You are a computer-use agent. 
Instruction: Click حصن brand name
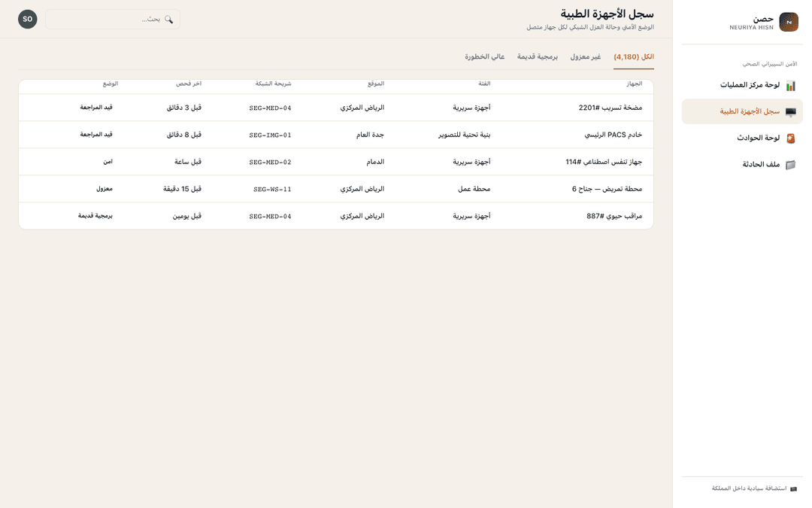(763, 19)
